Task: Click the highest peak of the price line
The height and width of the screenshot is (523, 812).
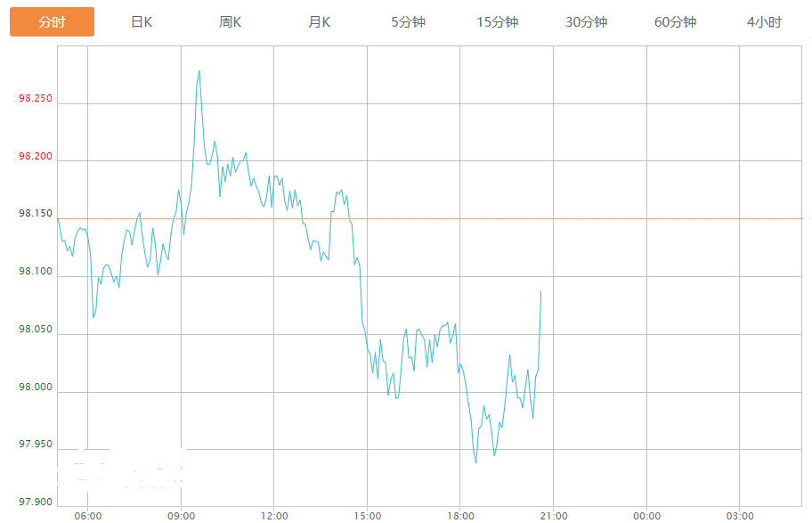Action: pyautogui.click(x=199, y=71)
